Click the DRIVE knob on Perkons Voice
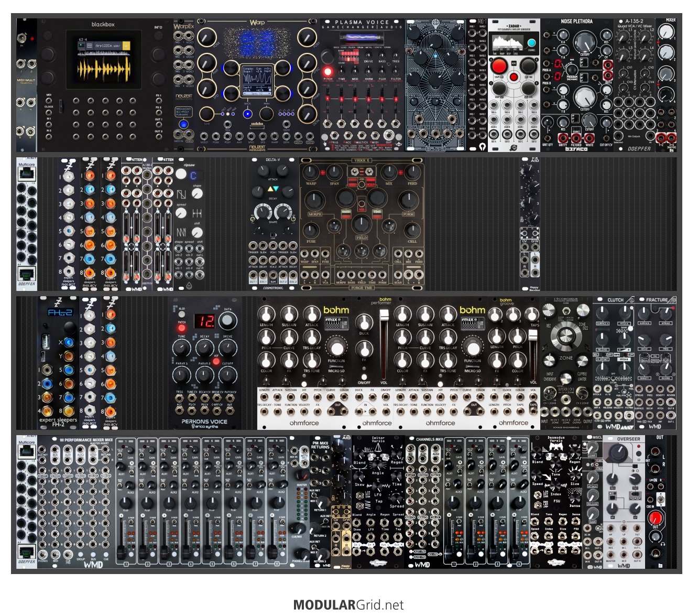698x616 pixels. tap(227, 348)
